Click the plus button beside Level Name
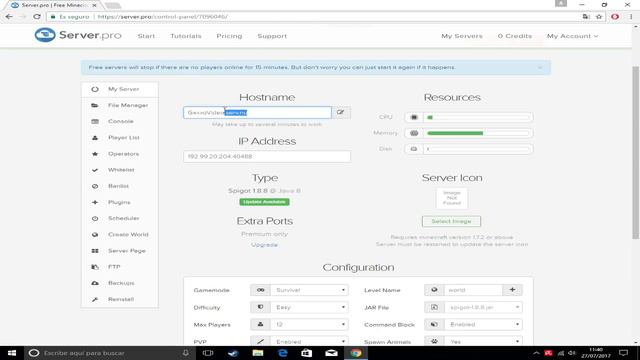 (512, 290)
